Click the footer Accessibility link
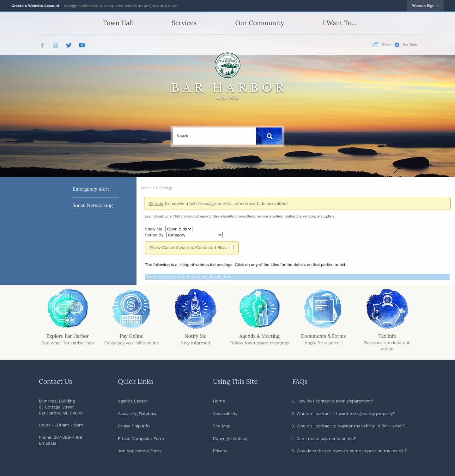The width and height of the screenshot is (455, 476). click(x=225, y=414)
